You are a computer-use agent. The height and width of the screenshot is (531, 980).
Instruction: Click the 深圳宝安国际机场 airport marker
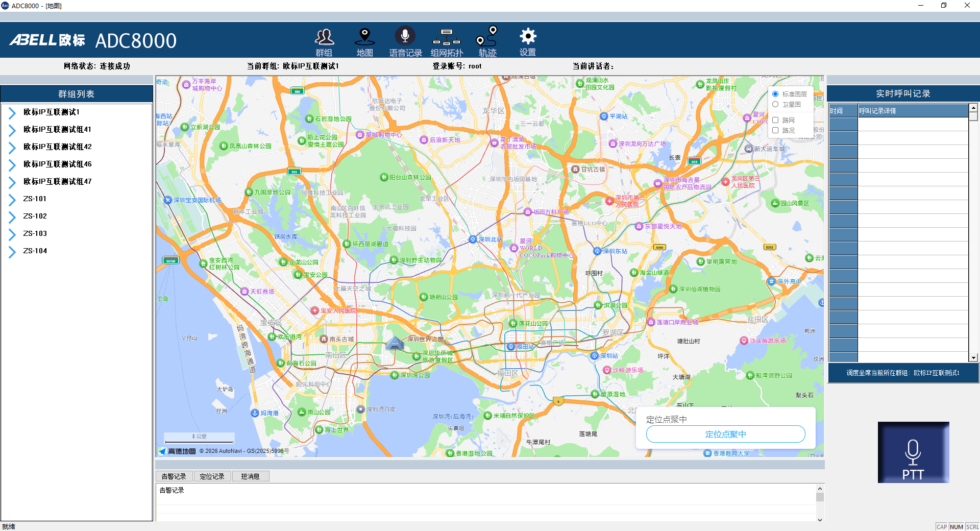point(168,200)
